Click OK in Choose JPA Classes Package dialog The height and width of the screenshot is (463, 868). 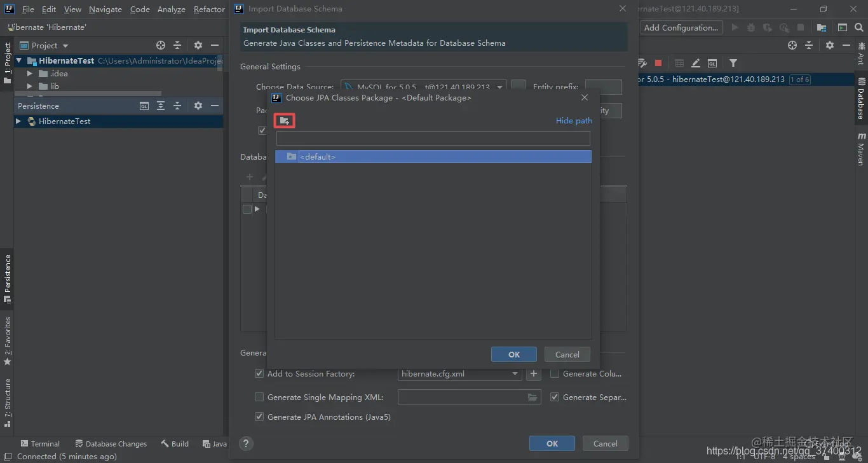tap(514, 355)
